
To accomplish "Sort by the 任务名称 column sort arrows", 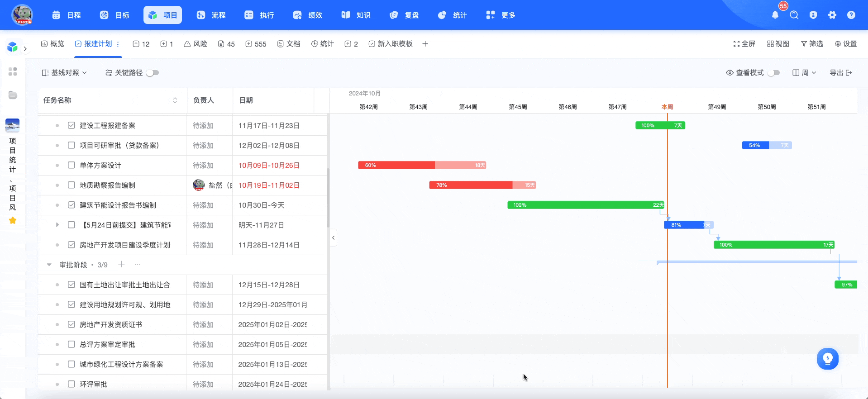I will 175,100.
